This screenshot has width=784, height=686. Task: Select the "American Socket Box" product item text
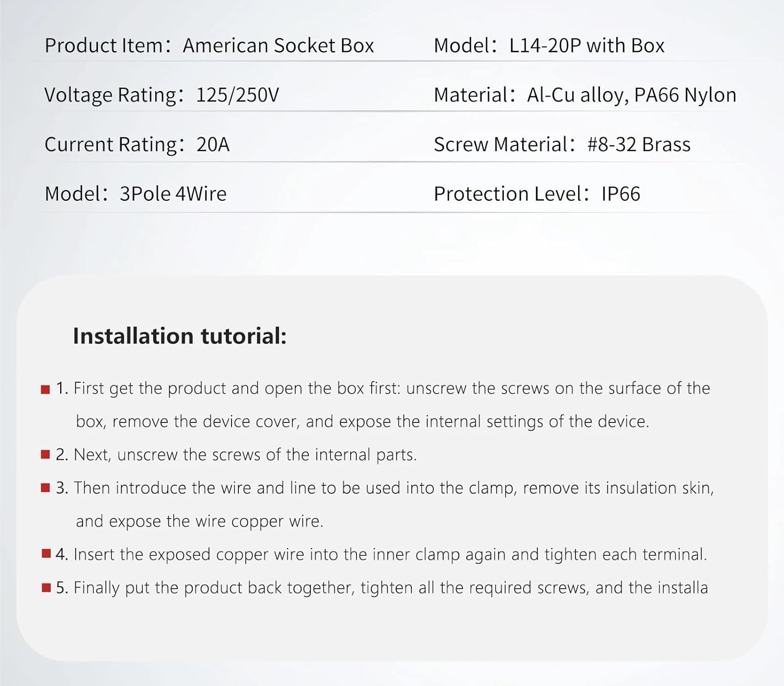(x=278, y=46)
